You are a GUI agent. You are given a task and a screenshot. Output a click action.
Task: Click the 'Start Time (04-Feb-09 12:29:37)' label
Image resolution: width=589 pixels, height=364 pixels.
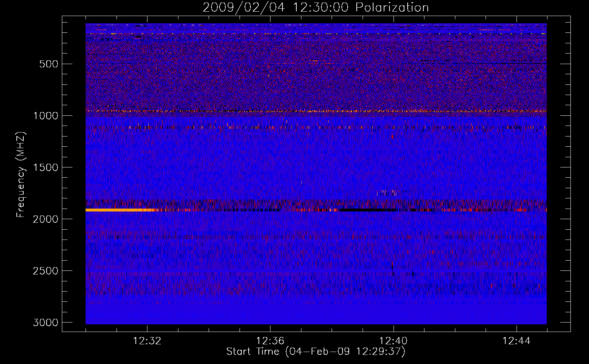(x=316, y=352)
